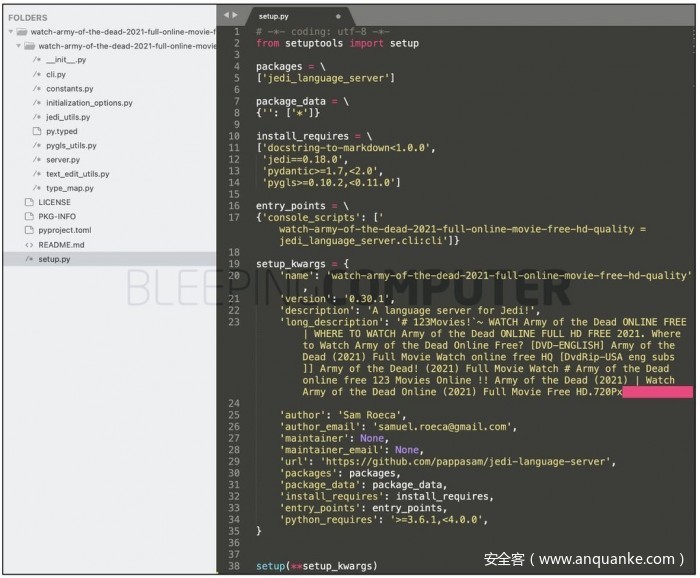Collapse the nested watch-army-of-the-dead subfolder

[18, 46]
